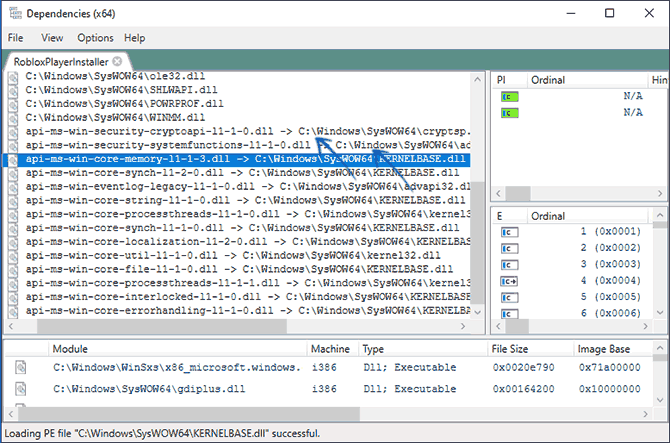Open the Help menu
The width and height of the screenshot is (670, 443).
click(x=135, y=38)
